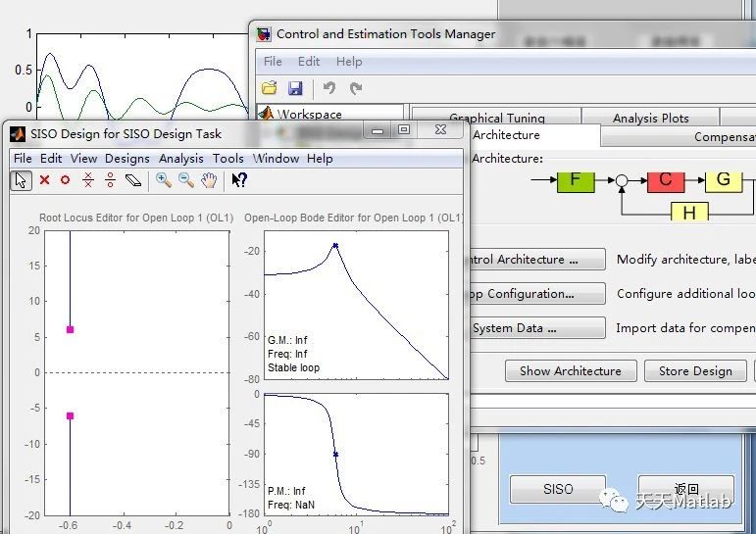The height and width of the screenshot is (534, 756).
Task: Select the arrow pointer tool in SISO toolbar
Action: 21,180
